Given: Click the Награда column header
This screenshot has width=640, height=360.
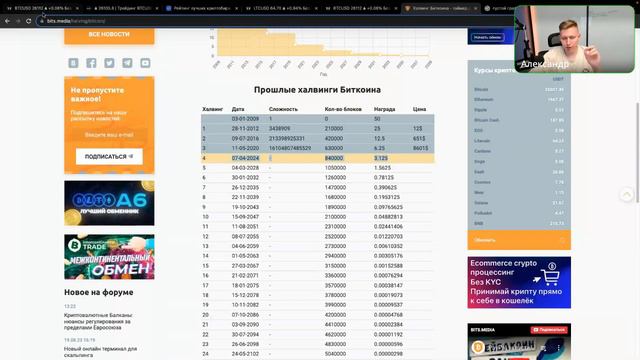Looking at the screenshot, I should tap(384, 109).
